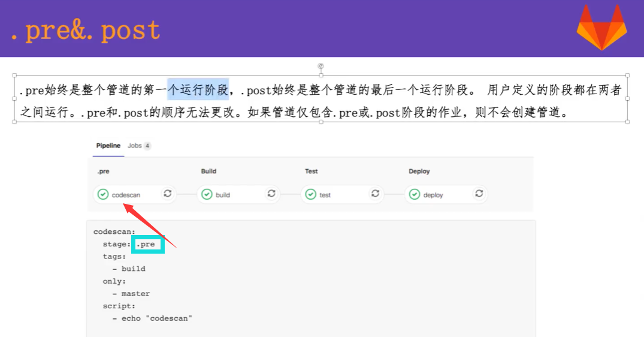Click the slide title .pre&.post

pyautogui.click(x=86, y=30)
